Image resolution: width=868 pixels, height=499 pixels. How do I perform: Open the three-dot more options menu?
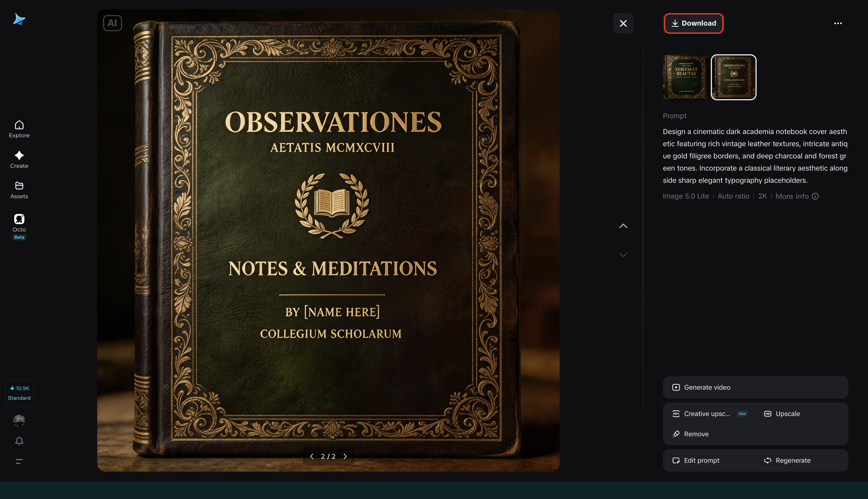pos(838,23)
